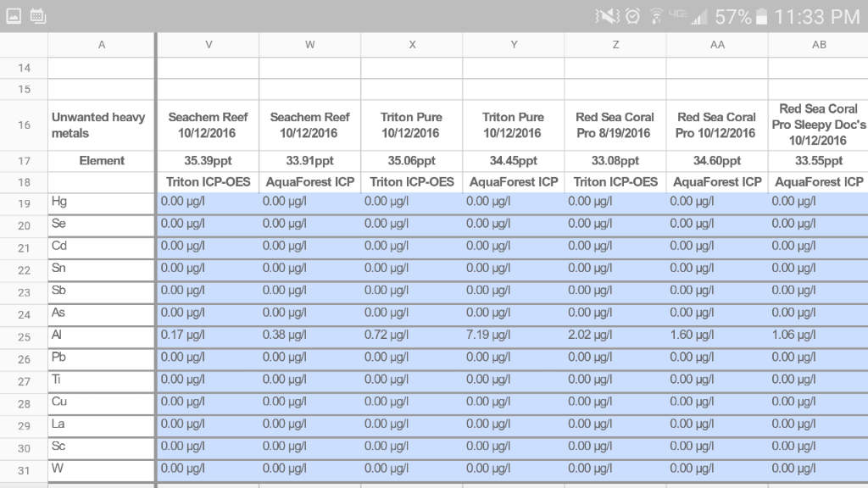Select the La element cell
Image resolution: width=868 pixels, height=488 pixels.
click(102, 426)
